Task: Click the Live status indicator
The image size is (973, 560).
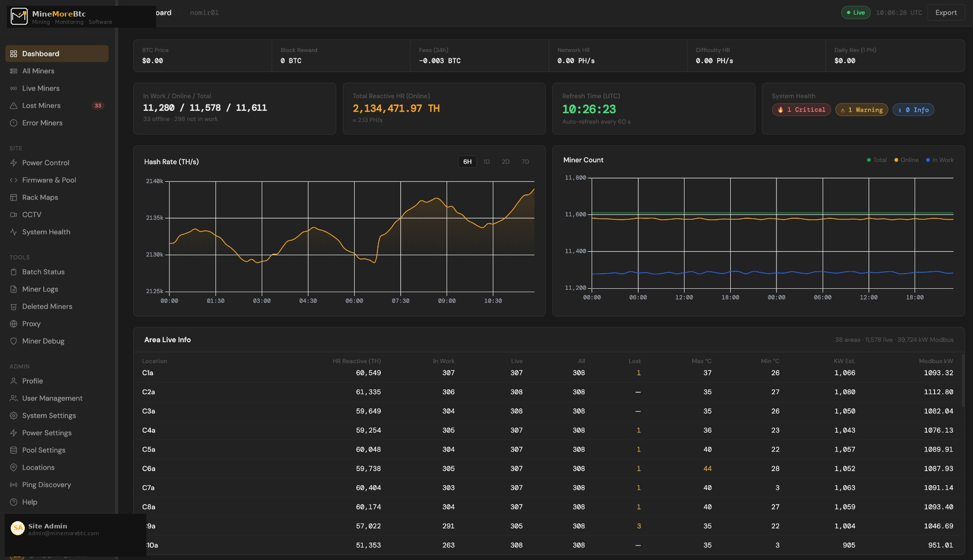Action: [x=855, y=12]
